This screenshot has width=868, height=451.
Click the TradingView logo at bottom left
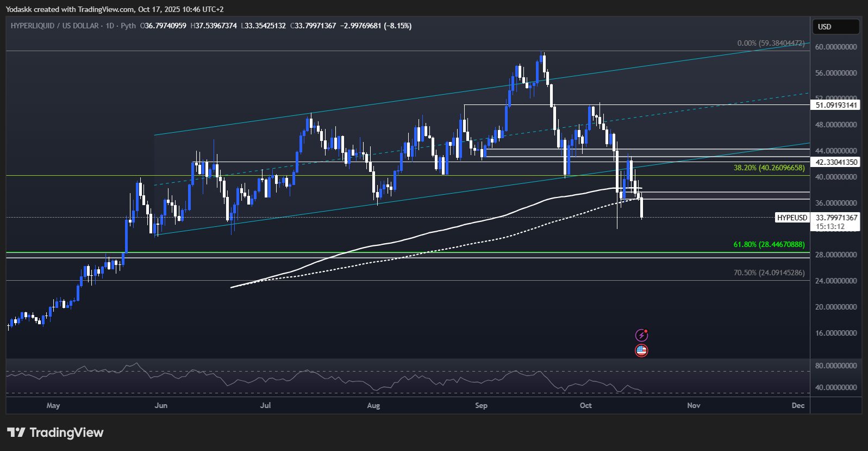pyautogui.click(x=55, y=433)
